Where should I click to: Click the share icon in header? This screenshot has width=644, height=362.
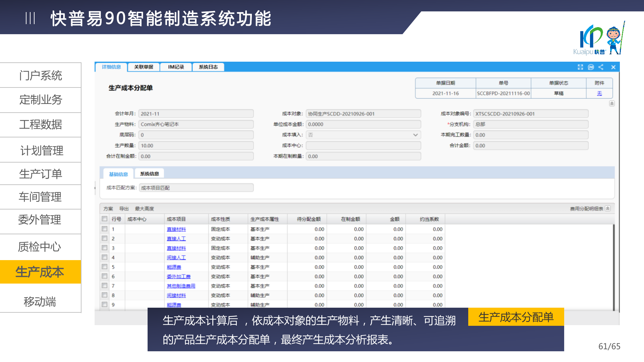click(601, 67)
